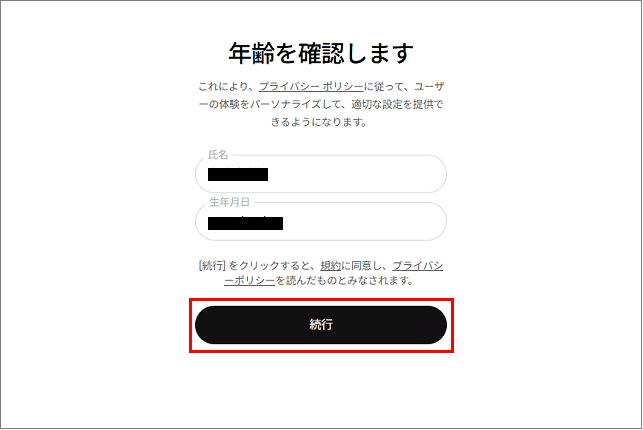Click the redacted name value in 氏名

238,174
